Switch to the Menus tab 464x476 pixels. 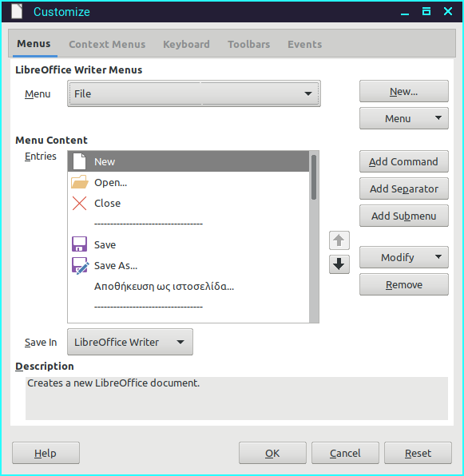(x=34, y=44)
